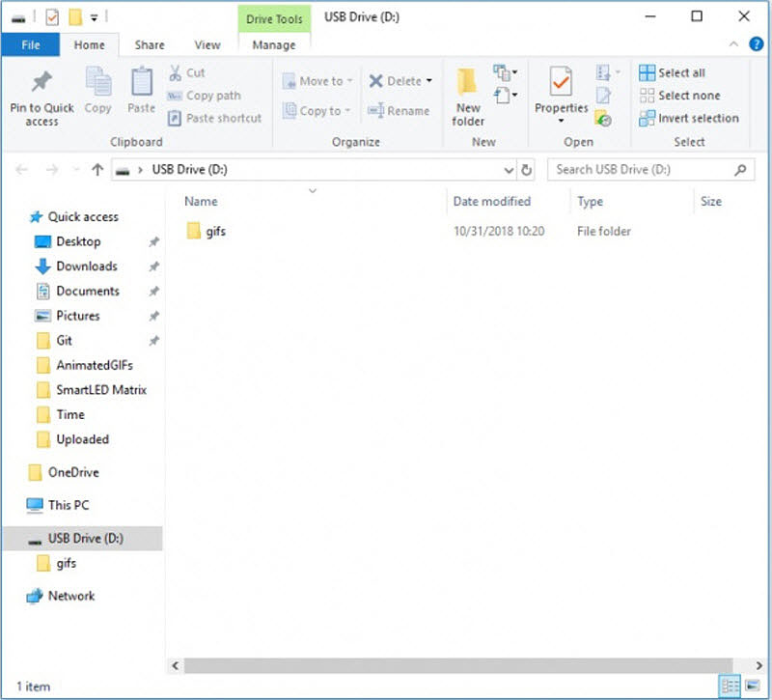Expand the address bar history dropdown

point(509,170)
